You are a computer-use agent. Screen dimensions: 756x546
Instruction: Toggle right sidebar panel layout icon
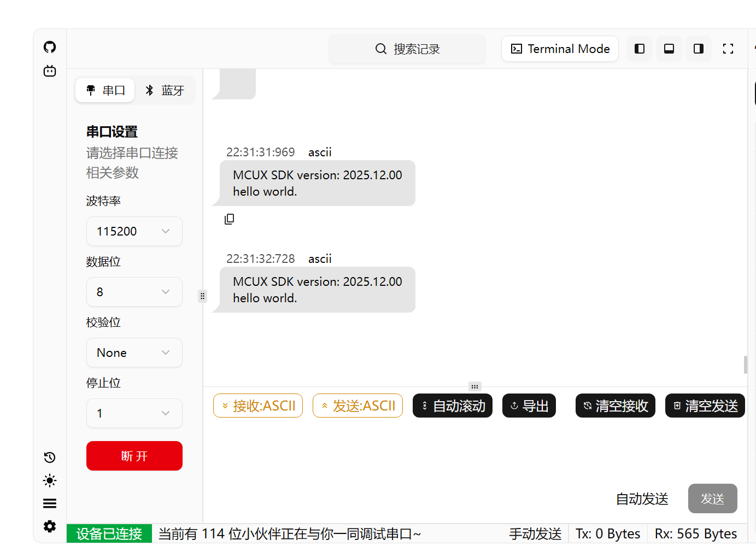[x=699, y=49]
